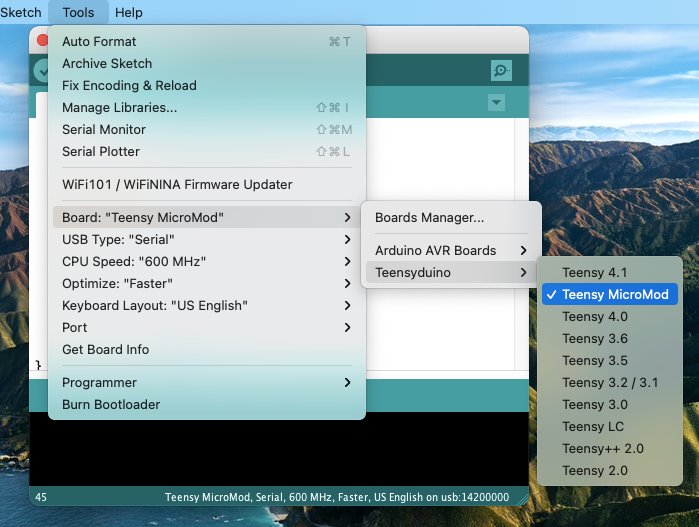Expand CPU Speed: "600 MHz" submenu
Screen dimensions: 699x527
pos(207,261)
